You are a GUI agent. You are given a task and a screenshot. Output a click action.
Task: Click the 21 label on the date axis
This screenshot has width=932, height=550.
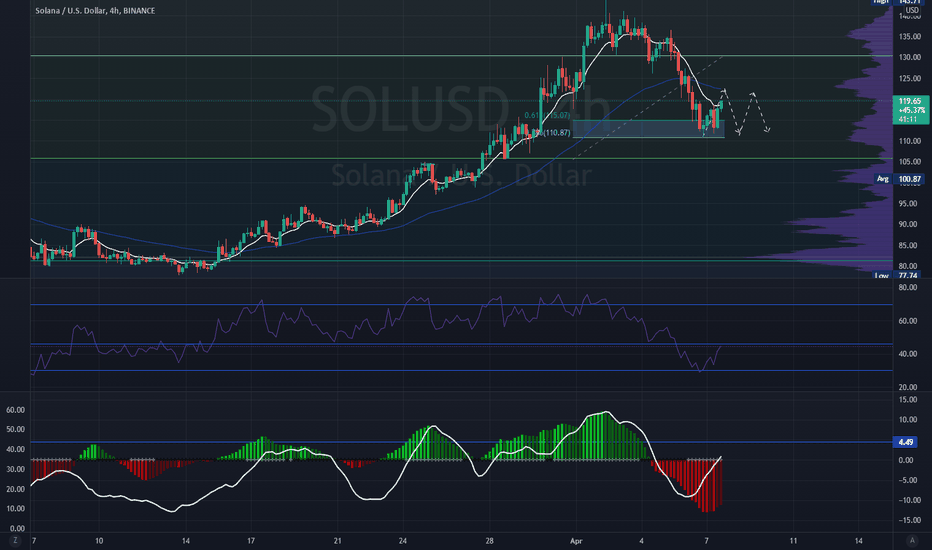point(338,540)
